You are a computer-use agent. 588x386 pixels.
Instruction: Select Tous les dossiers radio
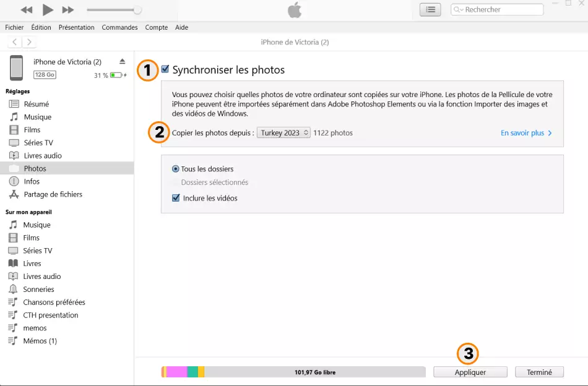pos(175,169)
